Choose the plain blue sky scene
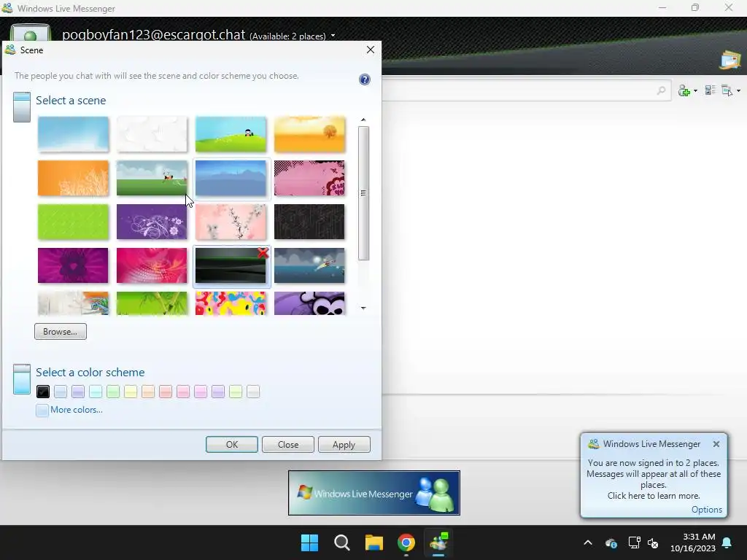The image size is (747, 560). pyautogui.click(x=73, y=134)
